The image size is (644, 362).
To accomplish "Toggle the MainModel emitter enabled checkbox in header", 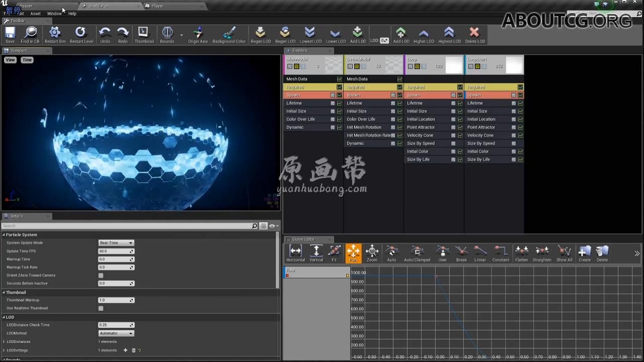I will coord(290,66).
